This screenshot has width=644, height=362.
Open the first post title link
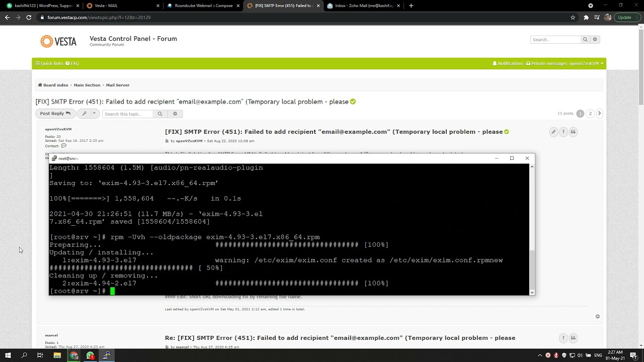(x=334, y=132)
